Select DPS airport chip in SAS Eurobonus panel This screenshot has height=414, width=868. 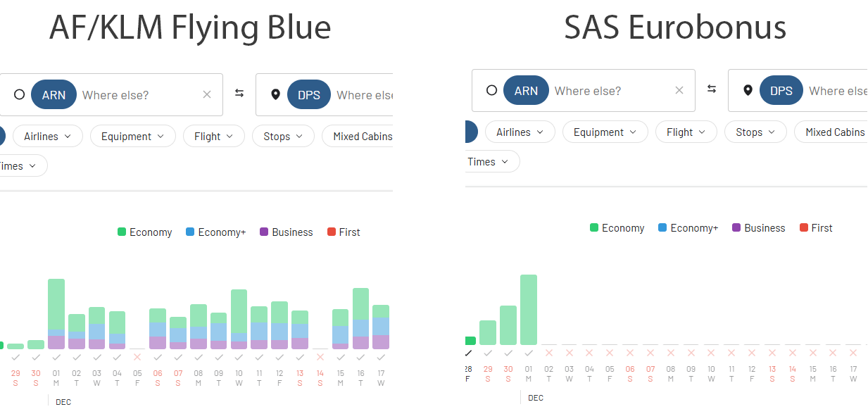(781, 90)
